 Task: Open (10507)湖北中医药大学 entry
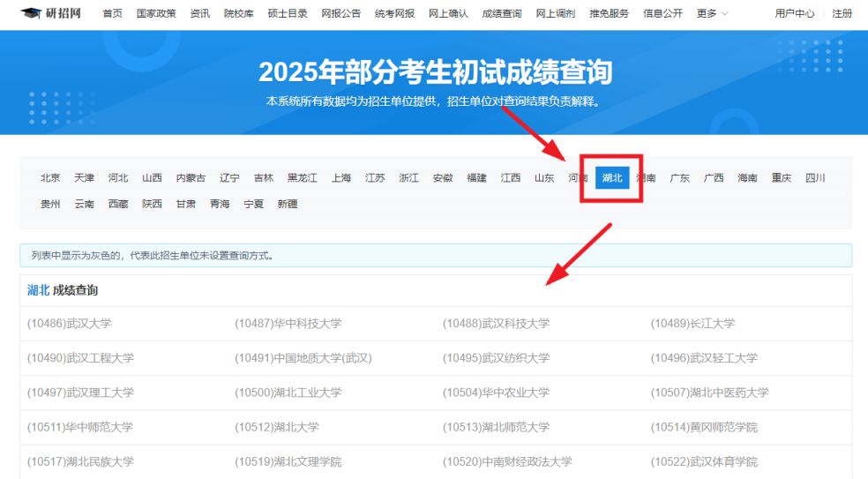(710, 393)
